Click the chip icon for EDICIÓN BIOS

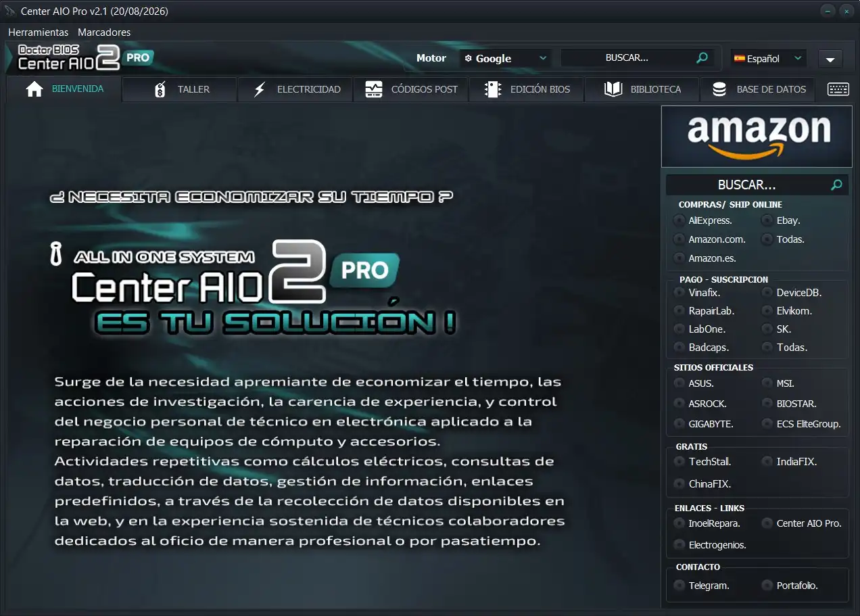tap(493, 89)
